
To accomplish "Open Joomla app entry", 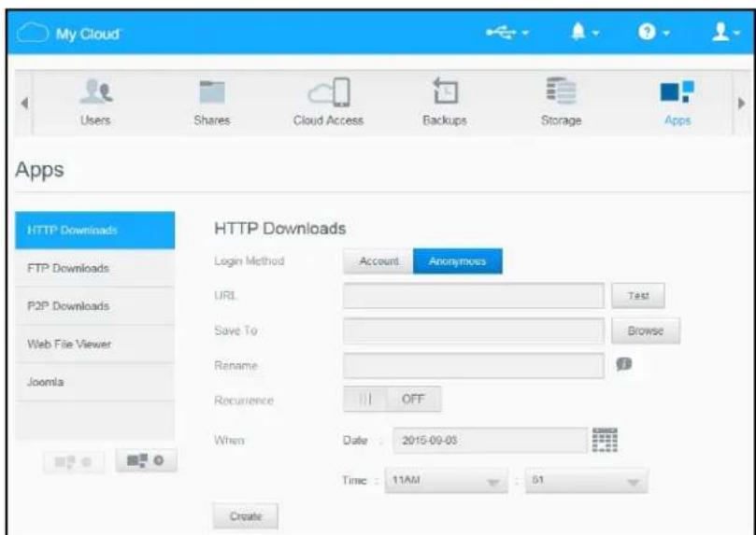I will (95, 383).
